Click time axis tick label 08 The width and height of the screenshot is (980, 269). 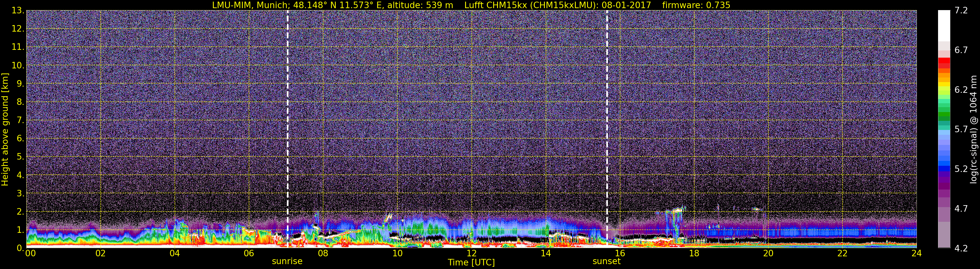click(x=323, y=253)
